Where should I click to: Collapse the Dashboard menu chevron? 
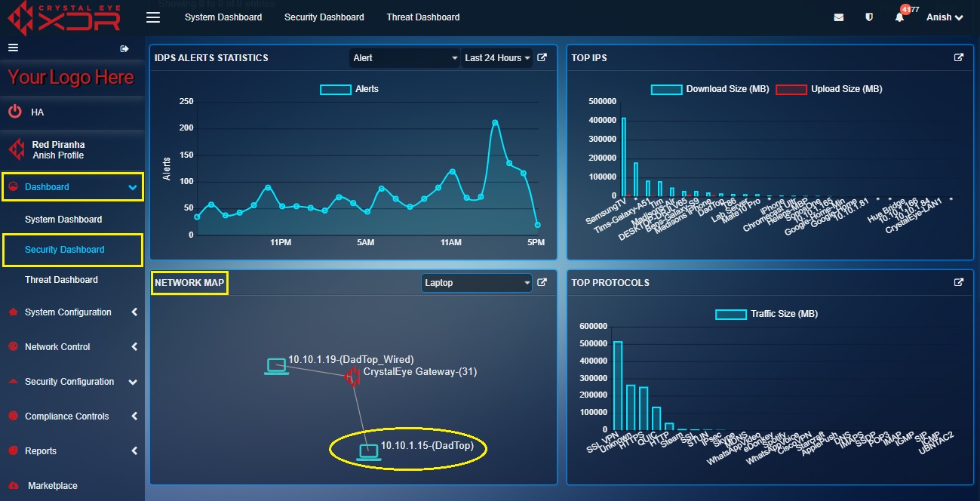[x=133, y=187]
